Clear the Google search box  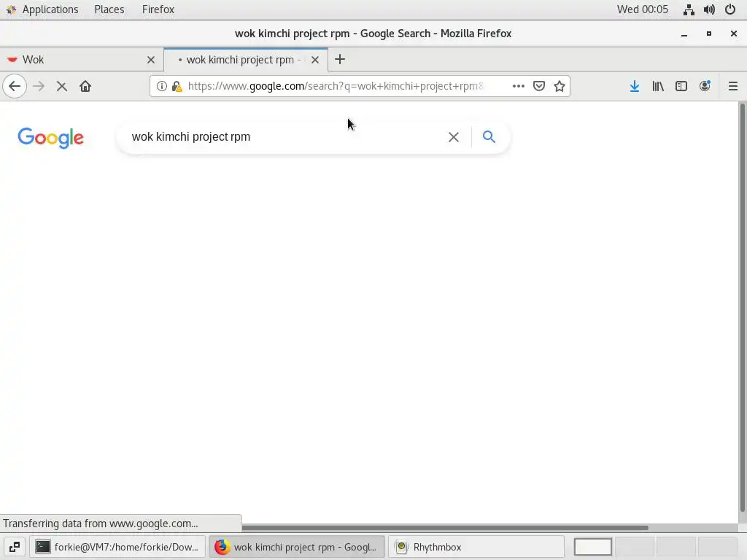click(454, 137)
